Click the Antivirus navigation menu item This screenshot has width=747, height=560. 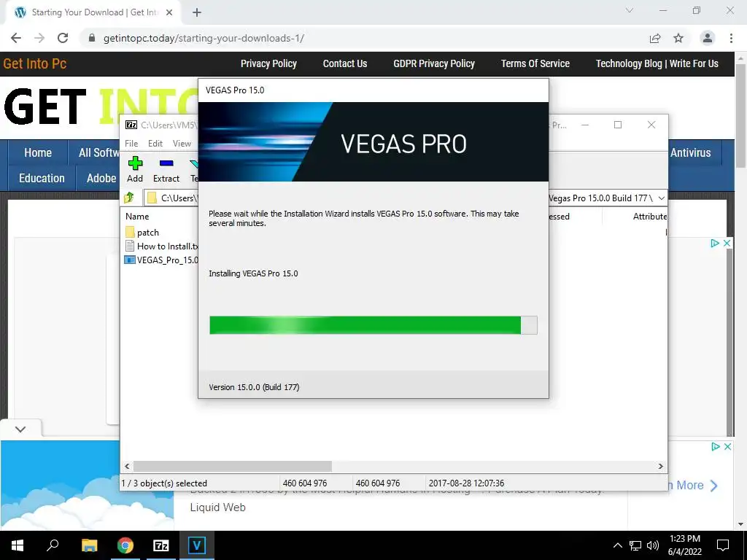point(690,153)
